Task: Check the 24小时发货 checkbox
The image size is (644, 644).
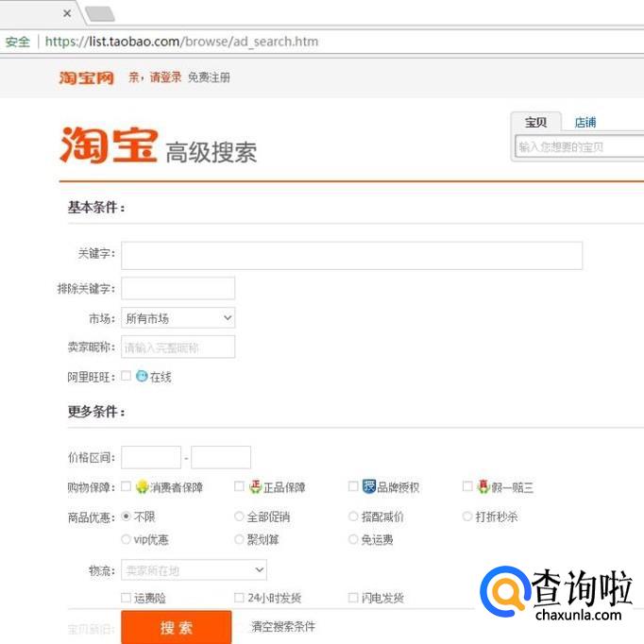Action: pos(239,598)
